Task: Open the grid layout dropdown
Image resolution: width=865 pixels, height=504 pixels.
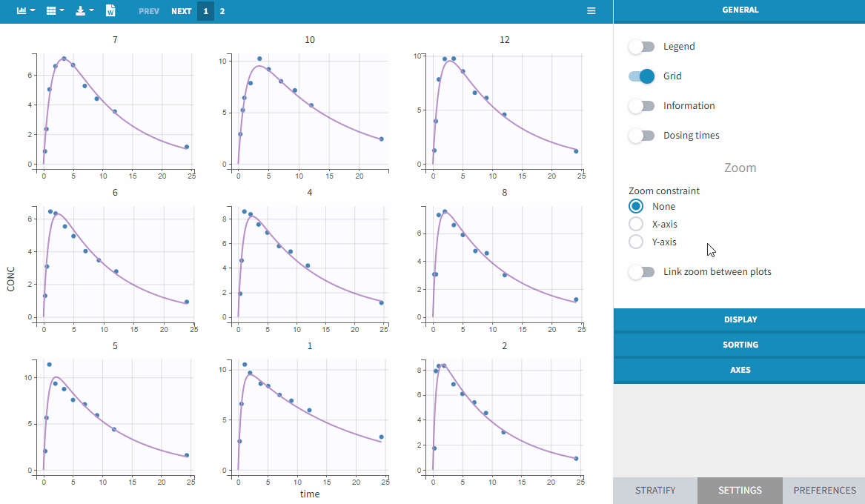Action: (x=55, y=11)
